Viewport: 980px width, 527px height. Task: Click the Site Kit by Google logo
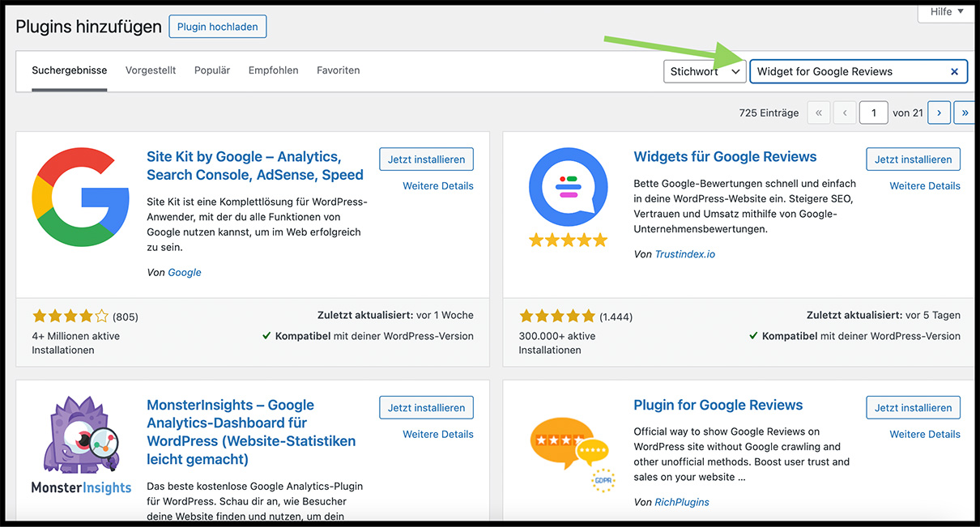pyautogui.click(x=81, y=196)
